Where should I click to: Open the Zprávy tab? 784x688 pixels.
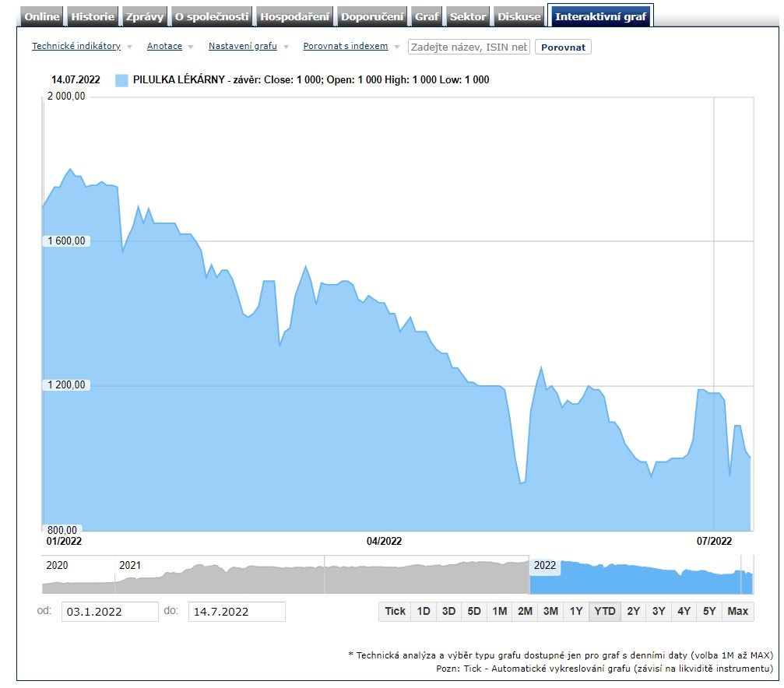(145, 16)
